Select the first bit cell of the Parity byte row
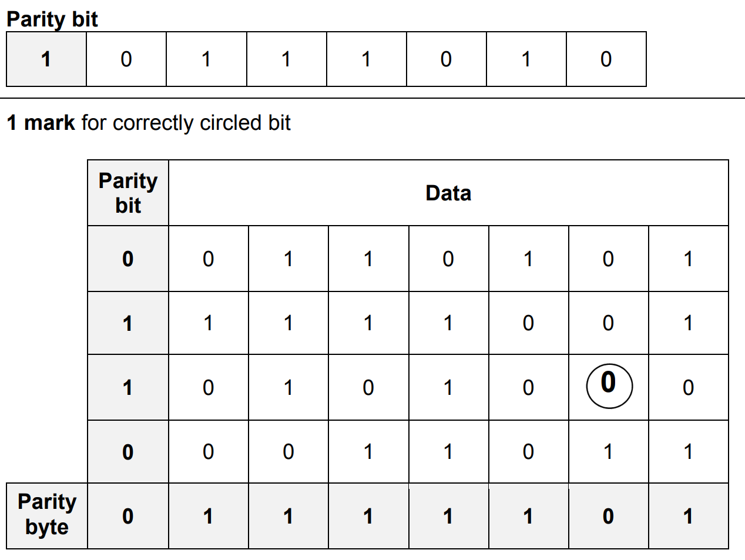Screen dimensions: 745x560 tap(128, 516)
